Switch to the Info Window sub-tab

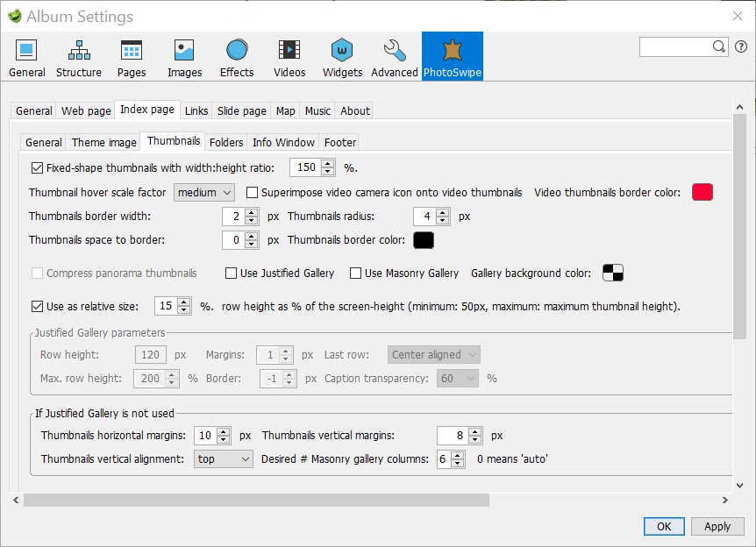point(283,143)
